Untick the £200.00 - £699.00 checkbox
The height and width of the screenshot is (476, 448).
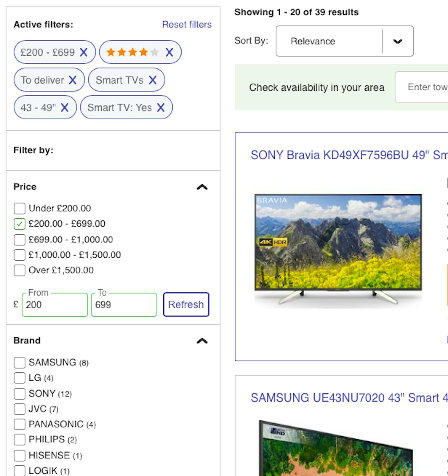pyautogui.click(x=20, y=224)
